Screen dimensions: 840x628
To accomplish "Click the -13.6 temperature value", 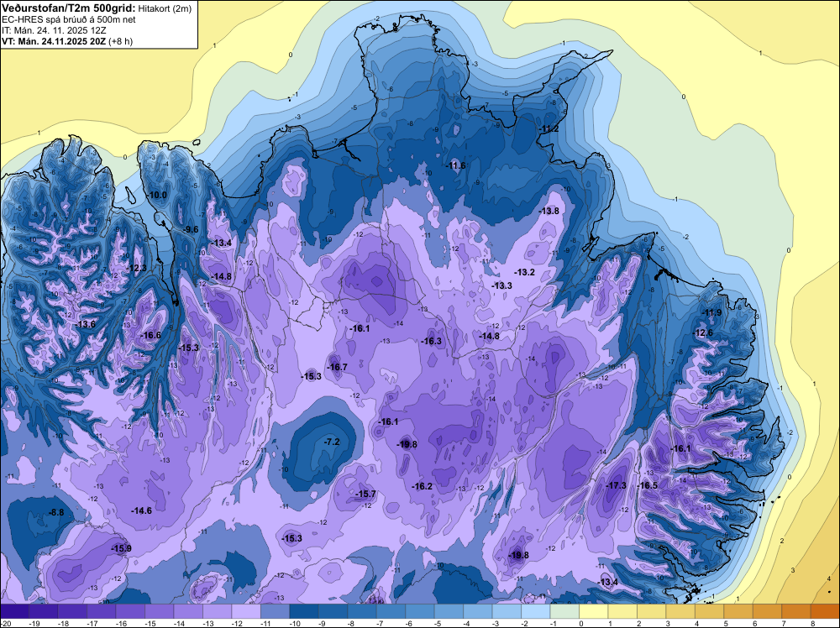I will pos(86,324).
